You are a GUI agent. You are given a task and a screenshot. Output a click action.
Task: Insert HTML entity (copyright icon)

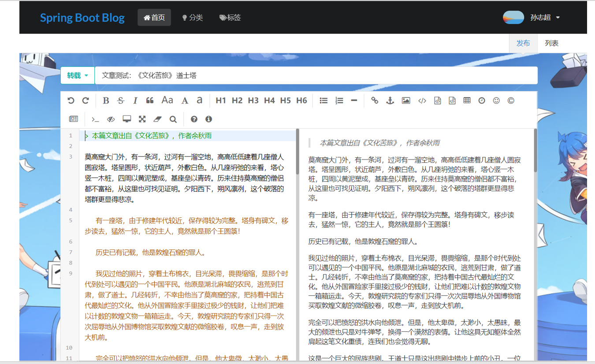tap(511, 100)
